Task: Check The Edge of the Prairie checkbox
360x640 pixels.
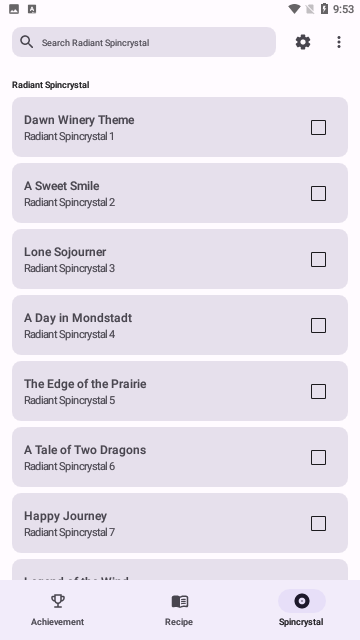Action: (x=318, y=391)
